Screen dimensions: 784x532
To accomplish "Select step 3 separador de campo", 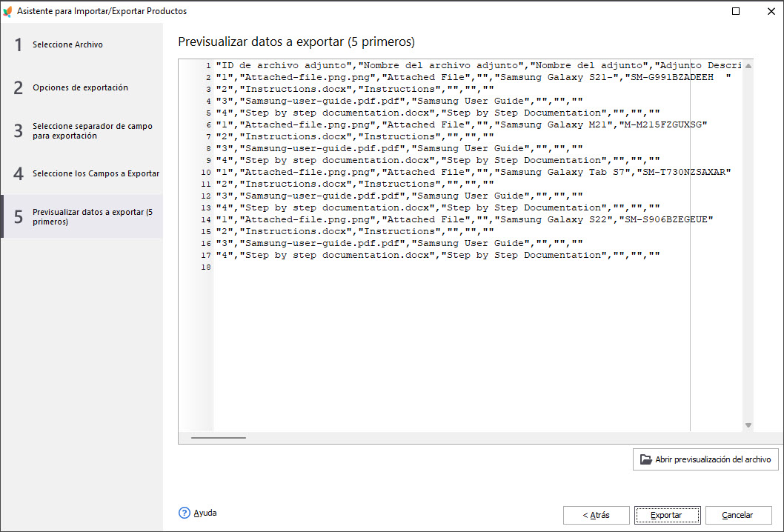I will (82, 131).
